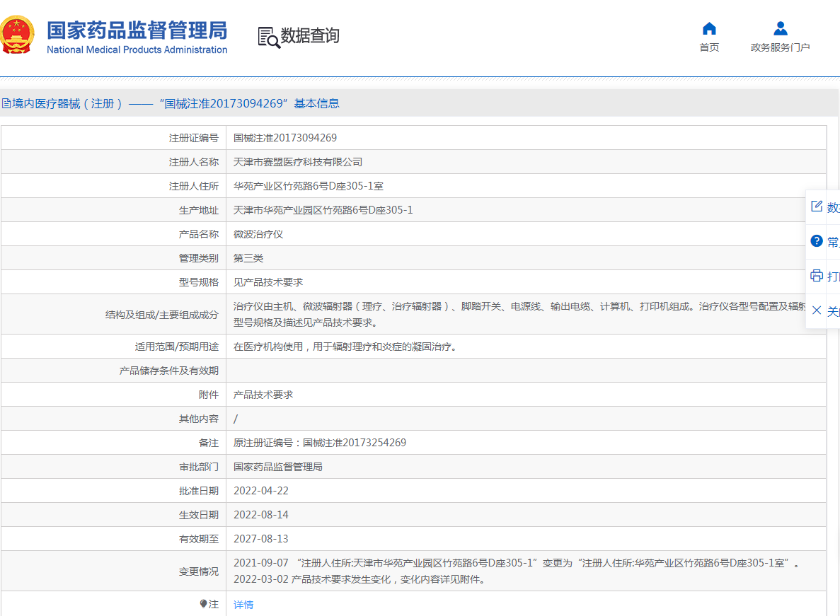
Task: Click approval department 国家药品监督管理局 cell
Action: (x=277, y=467)
